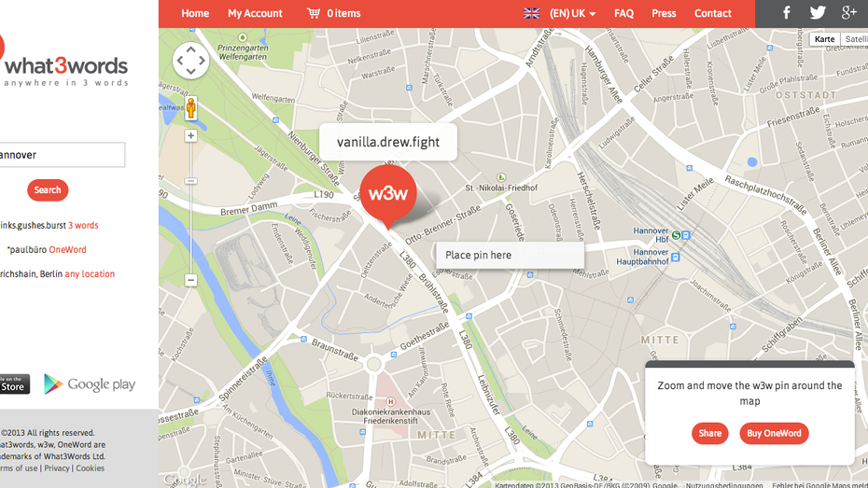Open My Account page
Image resolution: width=868 pixels, height=488 pixels.
click(x=255, y=13)
